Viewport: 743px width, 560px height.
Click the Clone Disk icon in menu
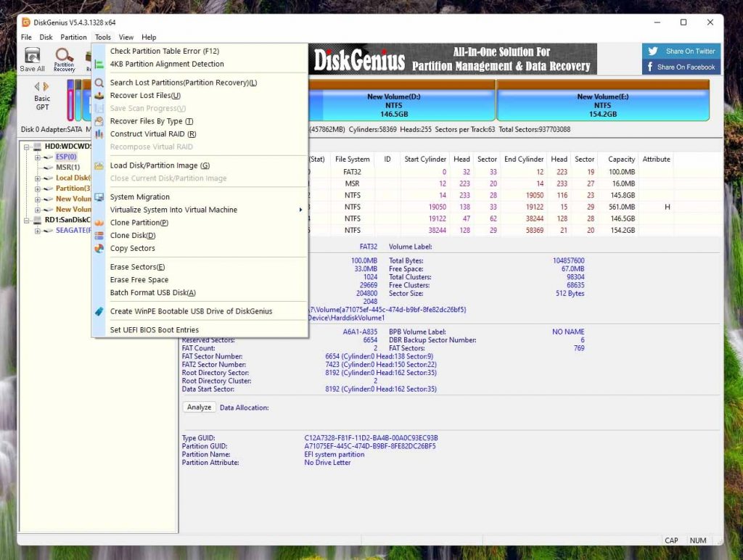[99, 236]
